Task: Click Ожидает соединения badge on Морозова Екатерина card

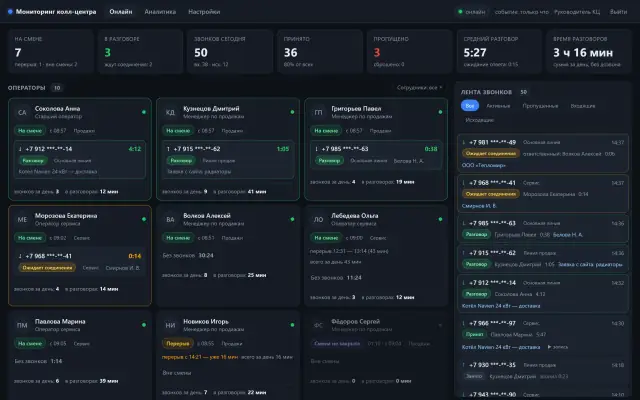Action: (x=47, y=268)
